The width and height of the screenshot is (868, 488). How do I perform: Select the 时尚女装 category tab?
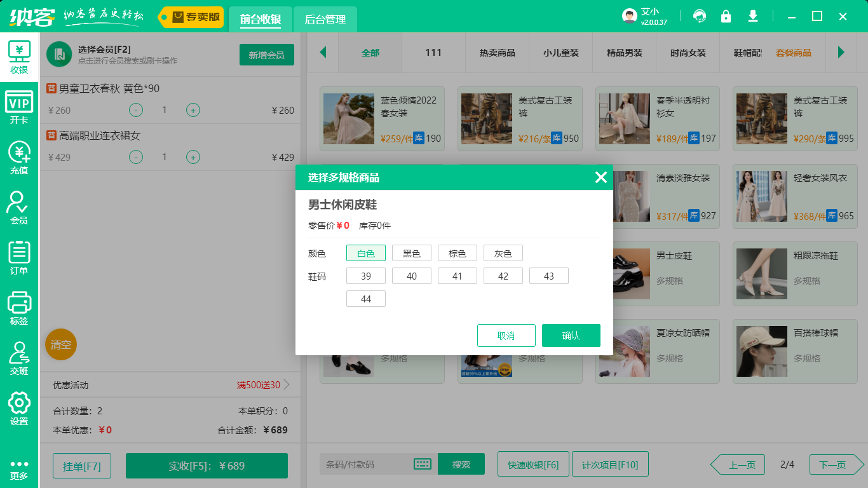pos(688,53)
